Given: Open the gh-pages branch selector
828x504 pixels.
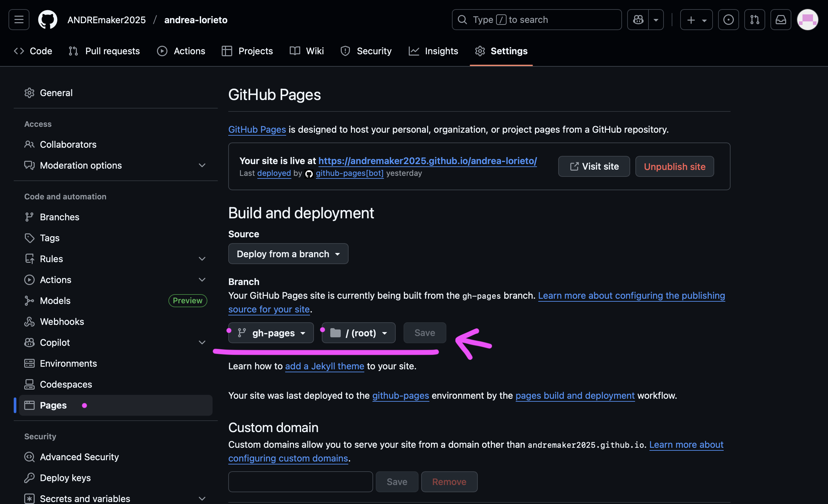Looking at the screenshot, I should tap(271, 333).
